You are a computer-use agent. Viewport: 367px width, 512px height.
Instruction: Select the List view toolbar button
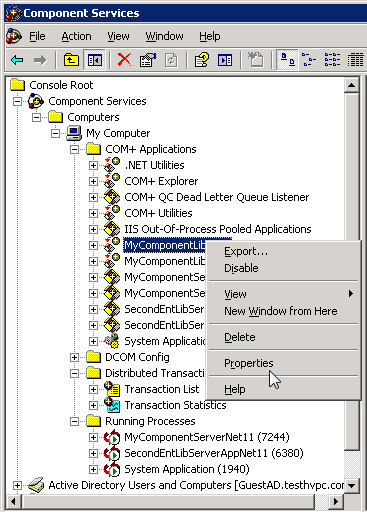(332, 60)
